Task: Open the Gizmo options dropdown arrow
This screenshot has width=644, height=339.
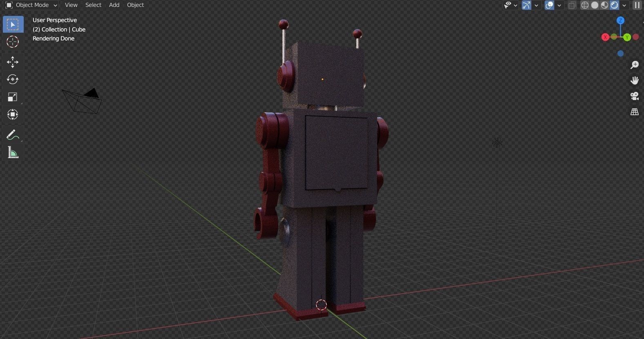Action: 537,5
